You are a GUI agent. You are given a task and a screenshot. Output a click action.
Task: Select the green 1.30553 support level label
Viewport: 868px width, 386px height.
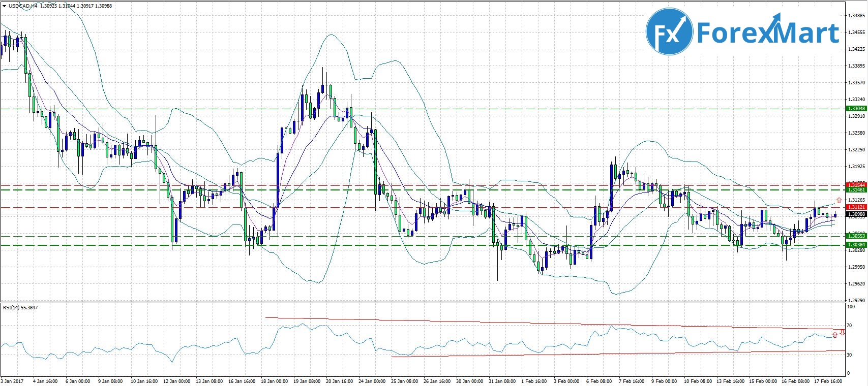(856, 236)
